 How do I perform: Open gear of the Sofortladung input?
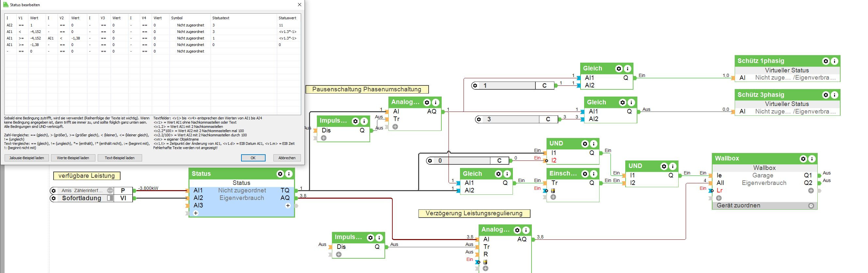coord(53,198)
